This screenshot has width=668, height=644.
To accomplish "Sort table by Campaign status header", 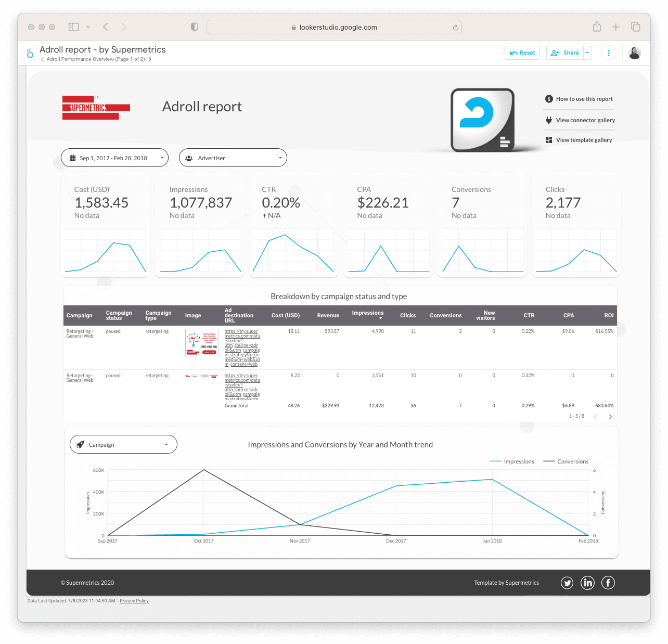I will coord(119,315).
